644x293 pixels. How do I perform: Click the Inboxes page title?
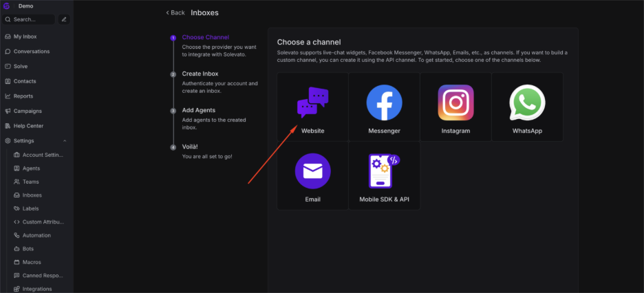[204, 12]
